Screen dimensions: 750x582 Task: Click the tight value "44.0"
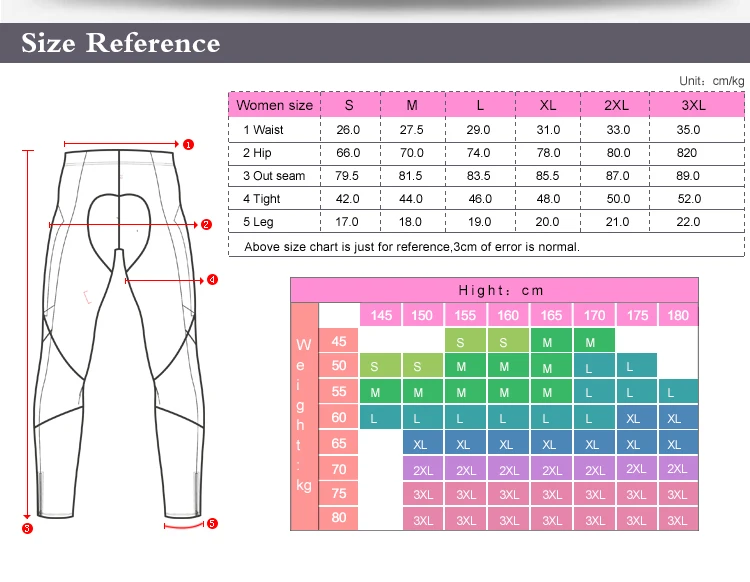pos(411,198)
